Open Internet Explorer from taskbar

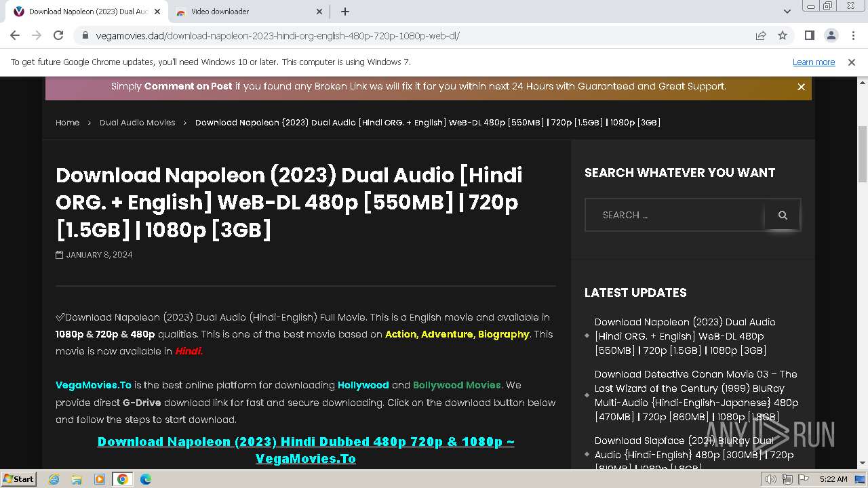pos(54,479)
